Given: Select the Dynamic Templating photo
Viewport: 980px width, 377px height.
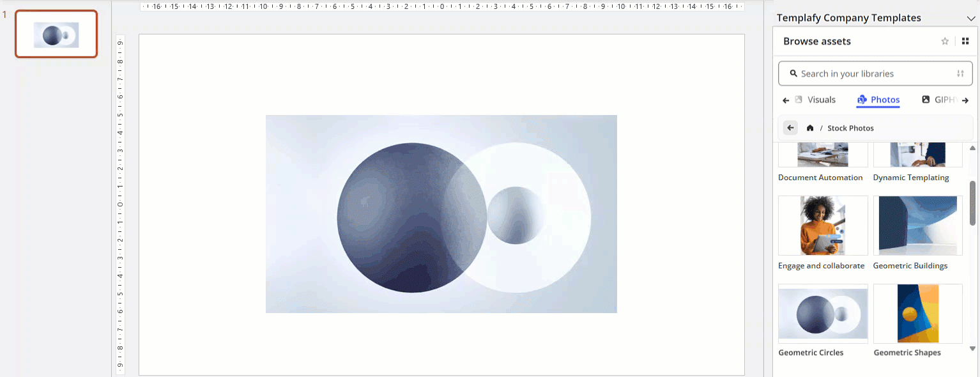Looking at the screenshot, I should click(x=918, y=155).
